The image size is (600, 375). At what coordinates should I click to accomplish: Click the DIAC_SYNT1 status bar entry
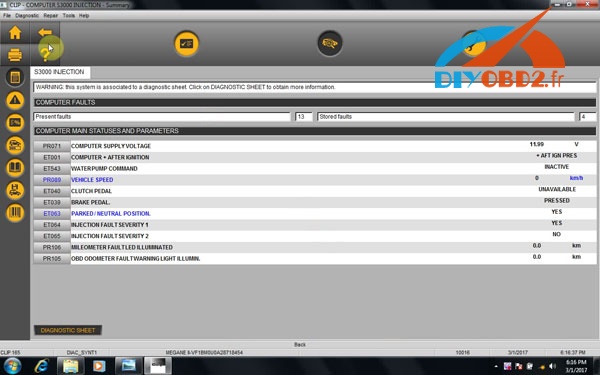coord(82,352)
